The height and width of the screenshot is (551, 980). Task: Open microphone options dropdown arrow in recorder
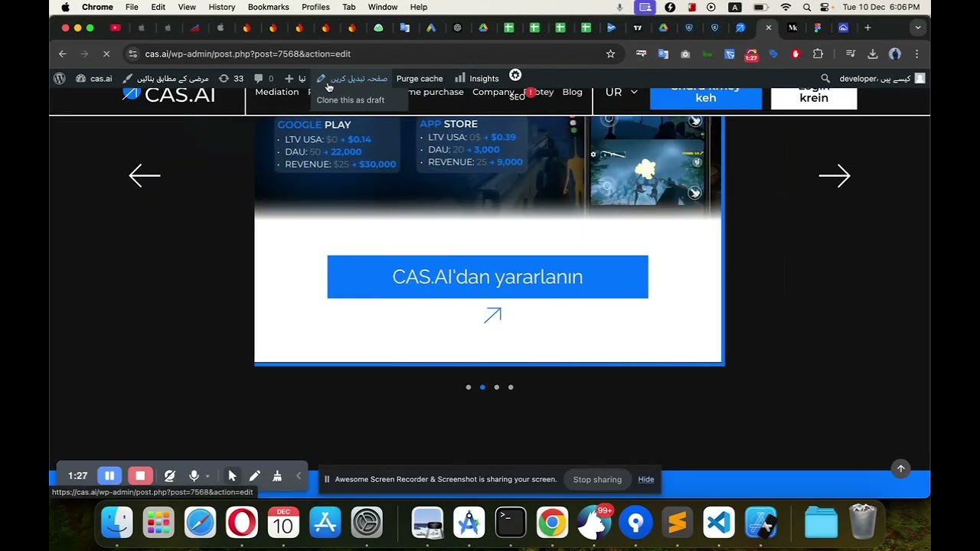pos(207,476)
